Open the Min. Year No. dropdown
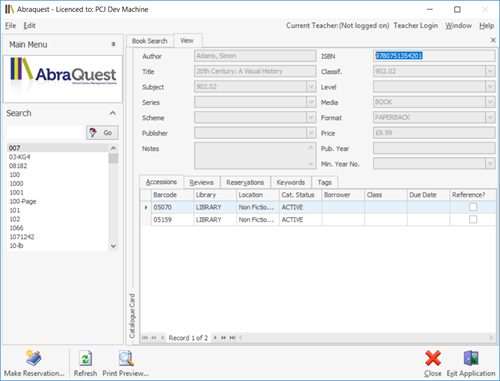The width and height of the screenshot is (500, 381). pos(490,163)
